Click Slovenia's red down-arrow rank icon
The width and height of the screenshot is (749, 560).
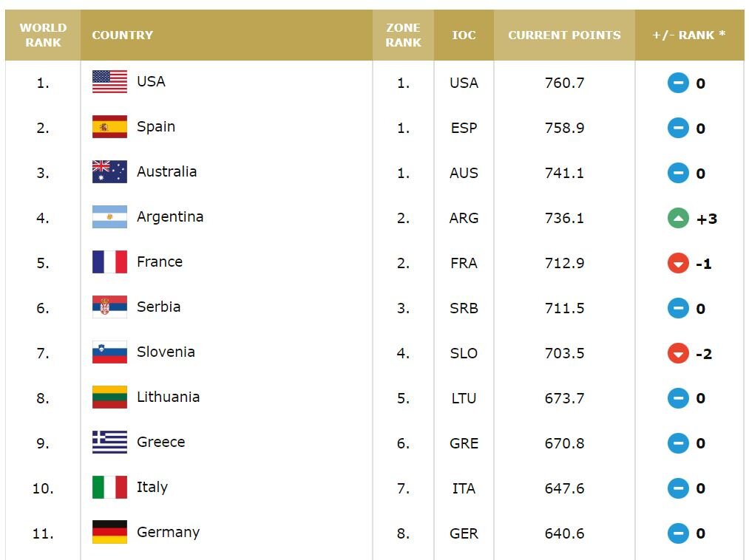678,354
